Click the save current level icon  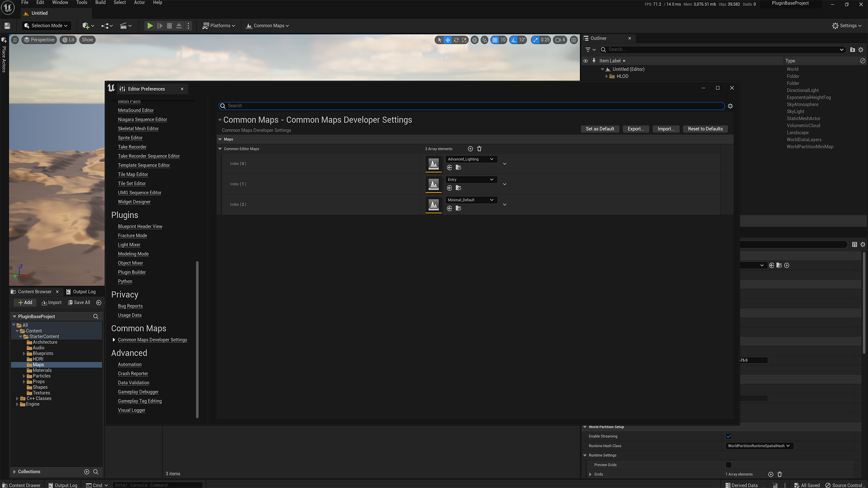pos(7,26)
